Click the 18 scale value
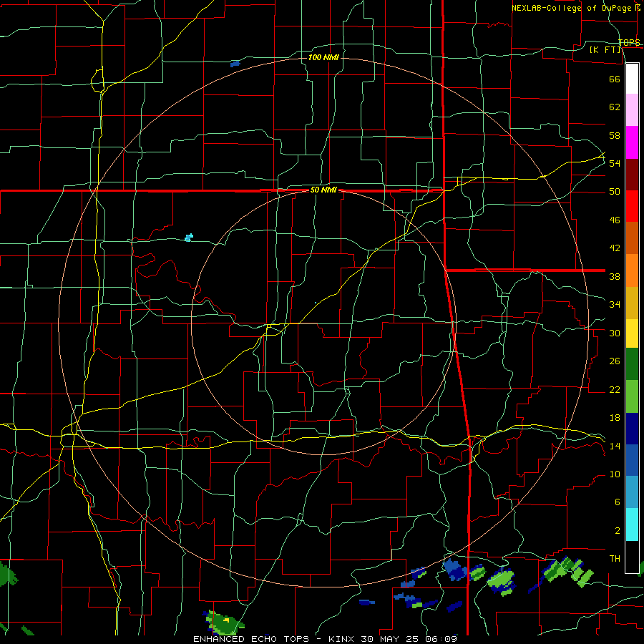 (x=615, y=418)
